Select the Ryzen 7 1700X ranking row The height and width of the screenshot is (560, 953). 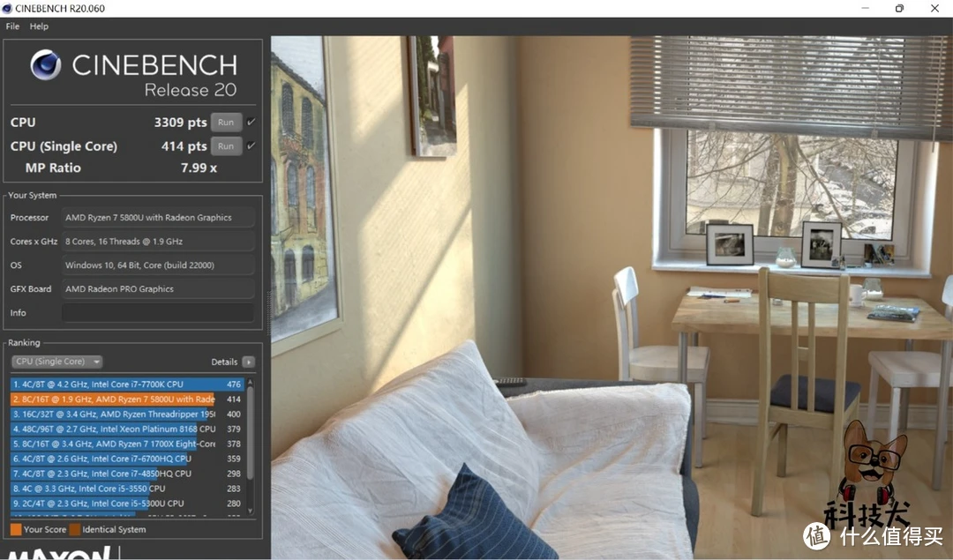pos(127,444)
